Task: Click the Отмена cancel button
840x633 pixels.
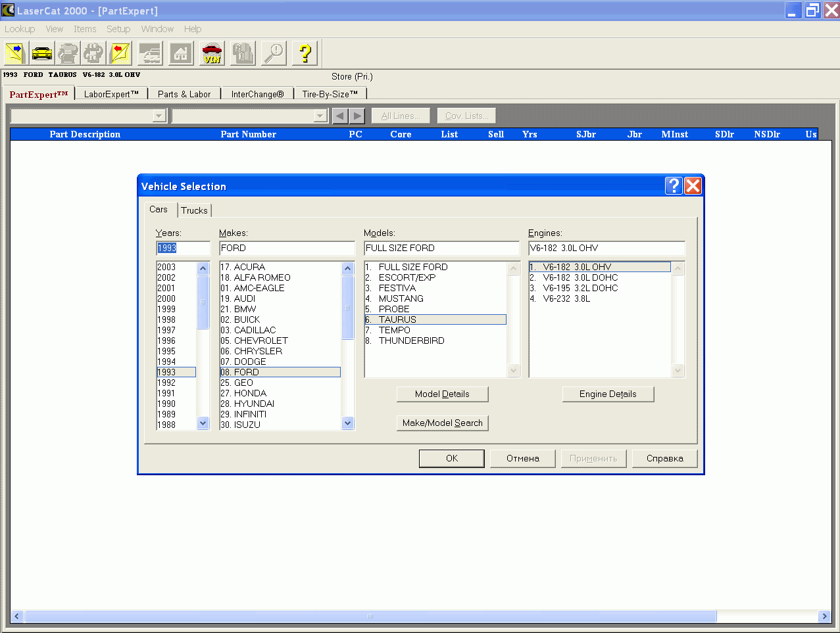Action: (x=523, y=458)
